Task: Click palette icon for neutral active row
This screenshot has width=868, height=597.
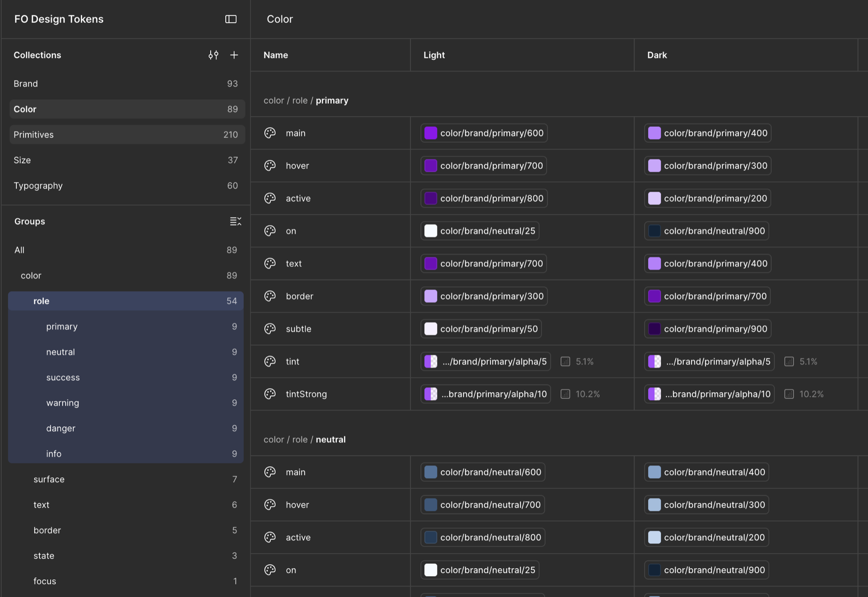Action: pos(270,537)
